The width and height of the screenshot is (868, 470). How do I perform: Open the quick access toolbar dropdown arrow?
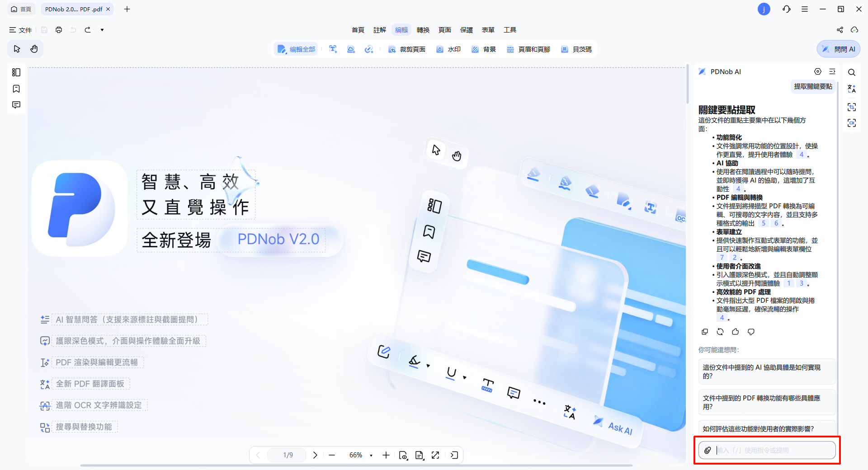(x=102, y=30)
